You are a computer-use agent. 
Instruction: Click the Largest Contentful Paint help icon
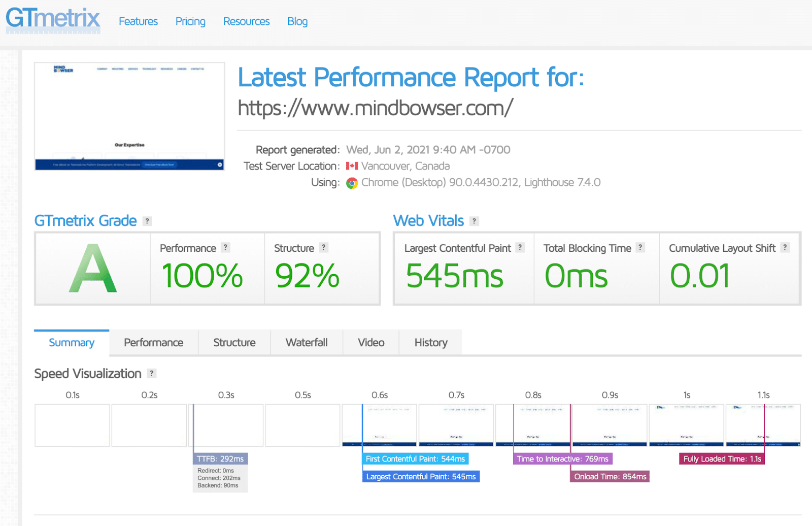pos(520,248)
